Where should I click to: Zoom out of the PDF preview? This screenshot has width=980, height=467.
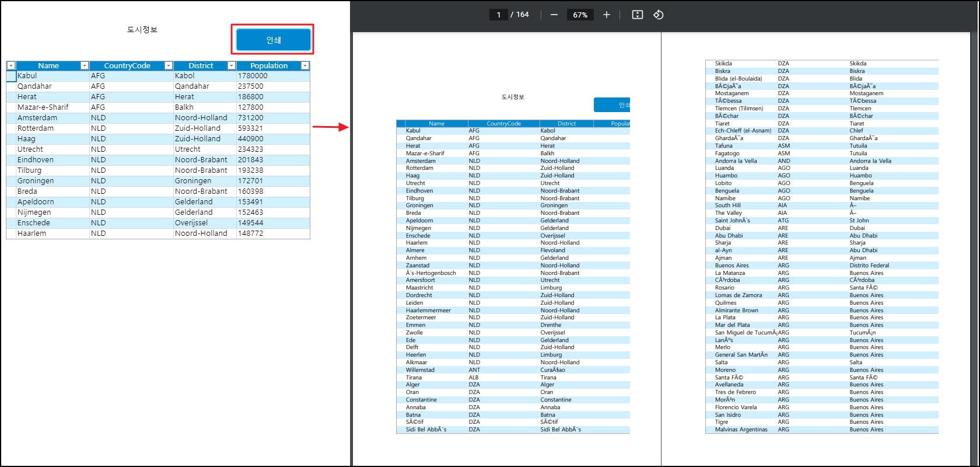tap(554, 15)
